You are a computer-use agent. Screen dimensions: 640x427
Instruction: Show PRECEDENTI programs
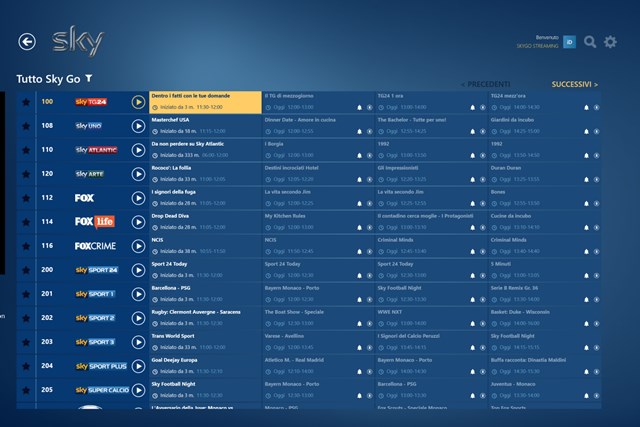485,85
